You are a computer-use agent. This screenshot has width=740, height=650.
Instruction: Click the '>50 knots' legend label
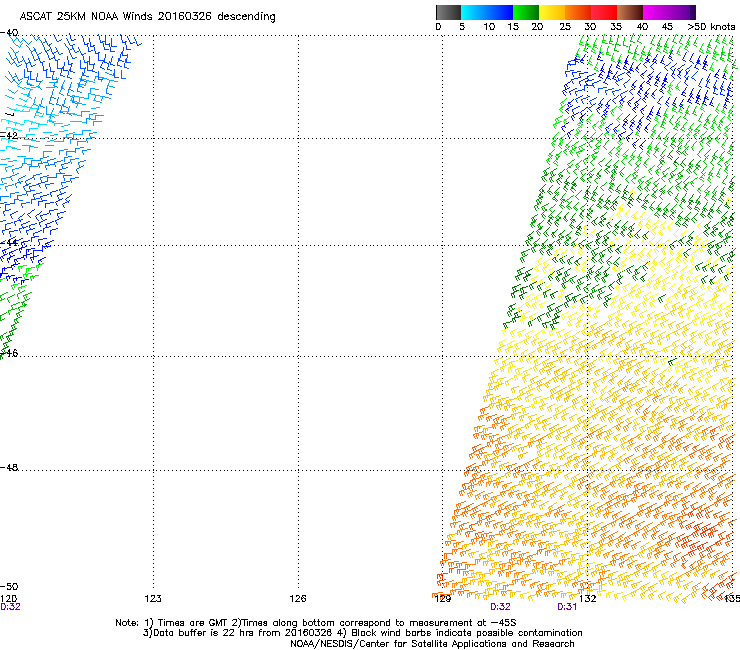711,27
